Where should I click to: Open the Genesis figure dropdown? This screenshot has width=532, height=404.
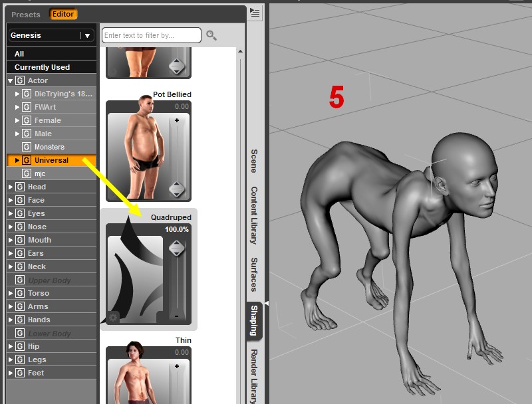click(51, 35)
